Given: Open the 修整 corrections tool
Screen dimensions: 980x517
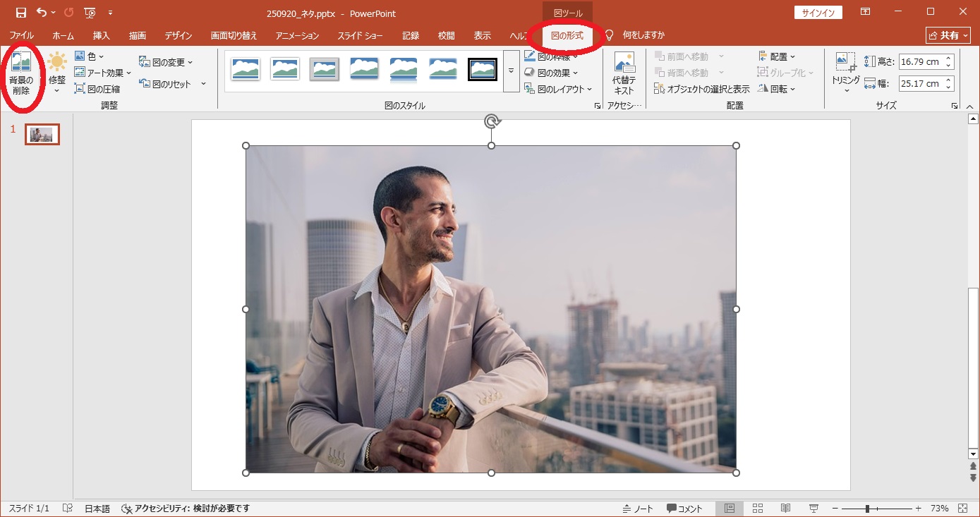Looking at the screenshot, I should 57,72.
